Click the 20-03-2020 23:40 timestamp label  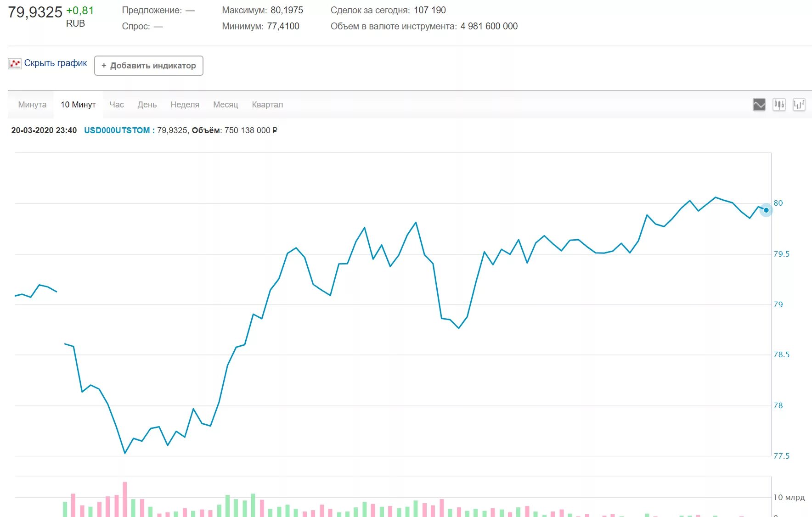[44, 130]
